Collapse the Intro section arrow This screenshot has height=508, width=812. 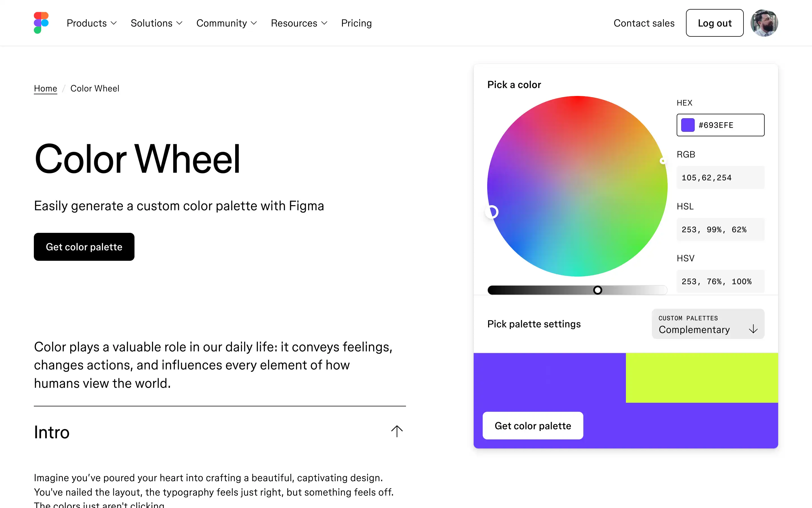click(x=397, y=432)
